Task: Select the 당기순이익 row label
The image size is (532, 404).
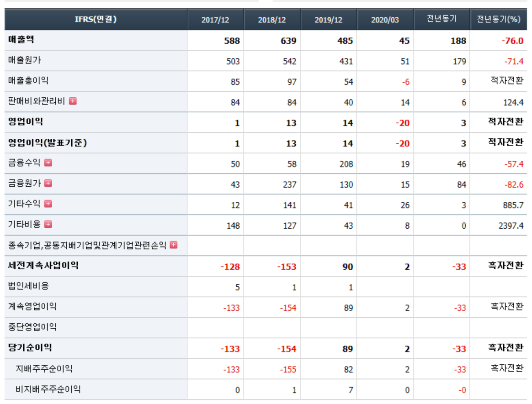Action: (x=30, y=347)
